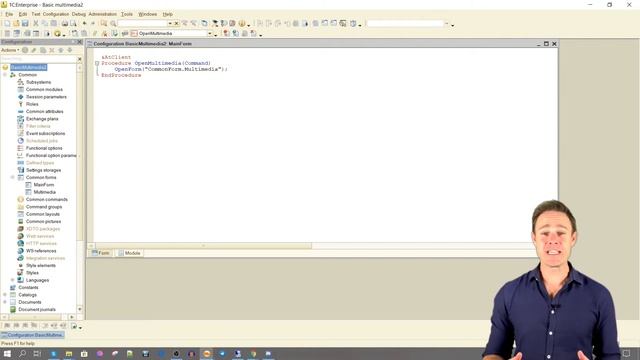Click the Start debugging icon in second toolbar
The image size is (640, 360).
tap(57, 33)
